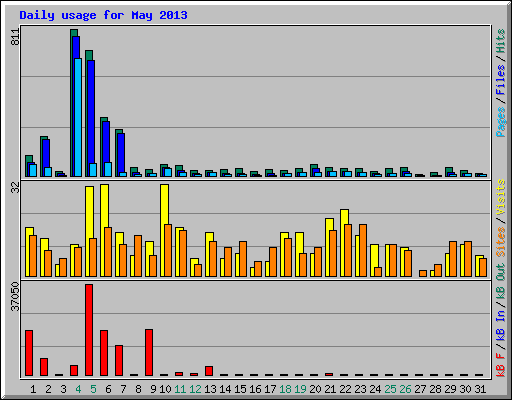The image size is (512, 400).
Task: Click the 37050 kB axis label
Action: (x=15, y=297)
